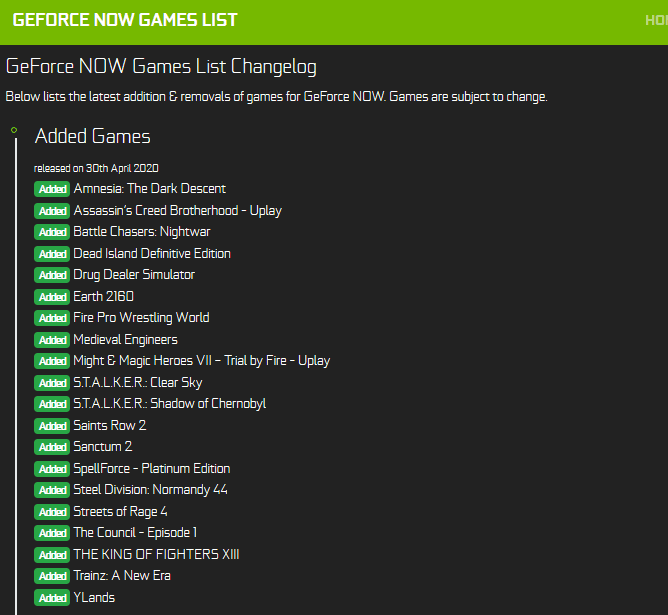Click the Added badge next to Medieval Engineers
This screenshot has width=668, height=615.
(x=52, y=340)
